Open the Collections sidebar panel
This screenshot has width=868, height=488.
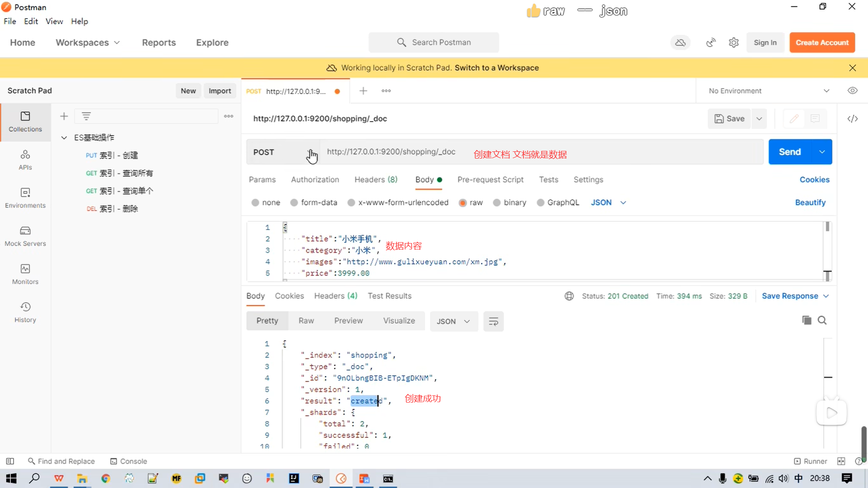coord(25,122)
